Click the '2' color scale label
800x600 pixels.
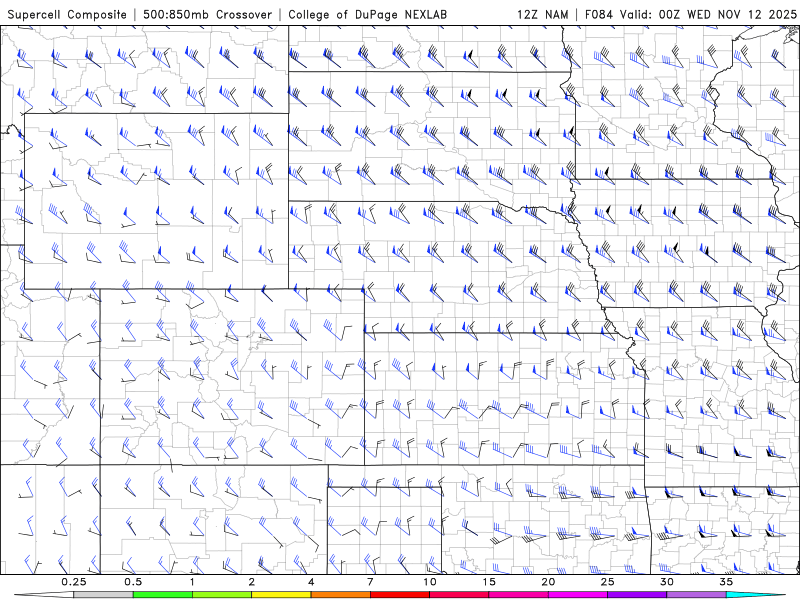point(252,582)
